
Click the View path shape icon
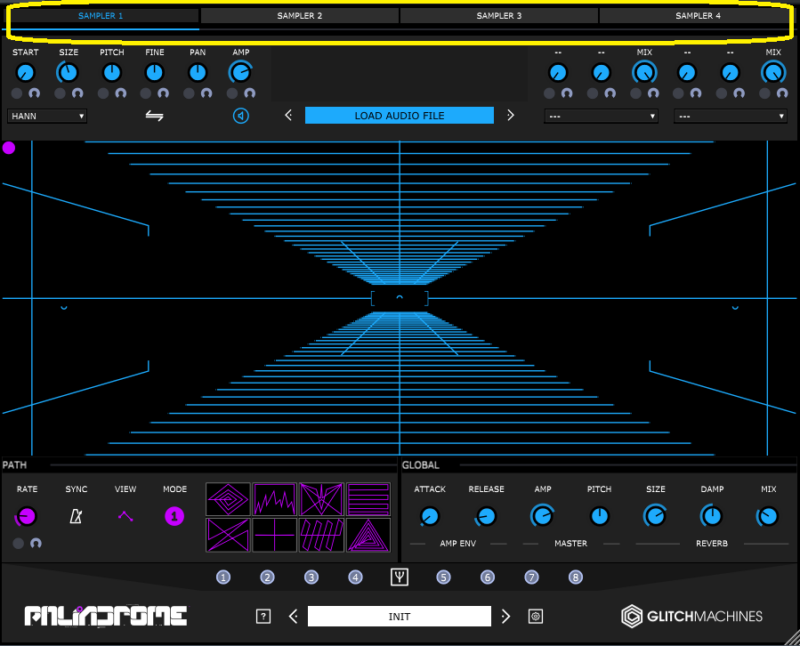[125, 516]
